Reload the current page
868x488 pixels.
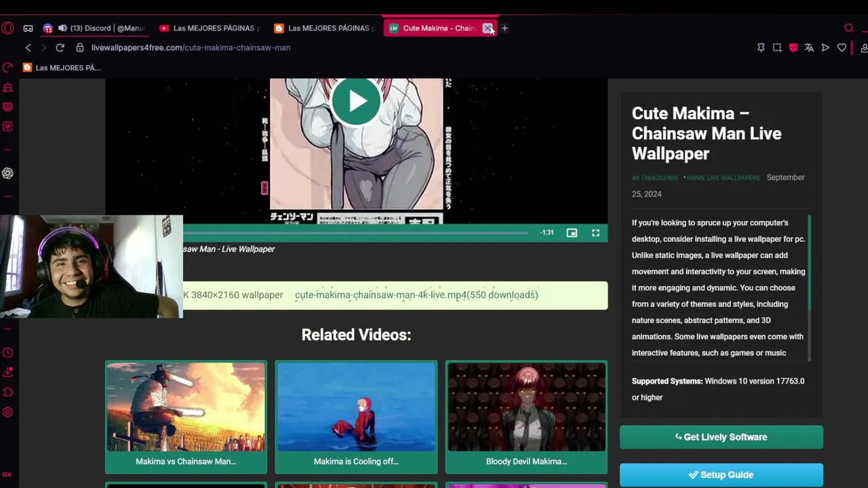(60, 47)
